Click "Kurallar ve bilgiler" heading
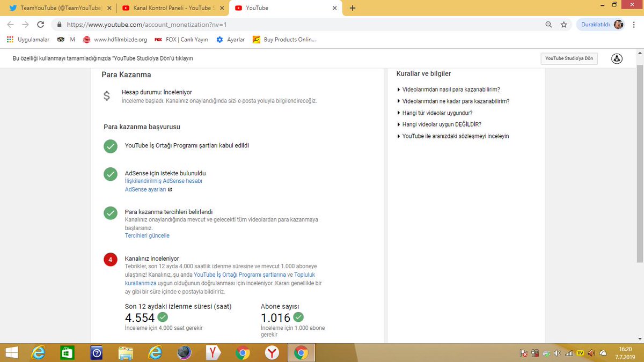This screenshot has width=644, height=362. (x=423, y=73)
